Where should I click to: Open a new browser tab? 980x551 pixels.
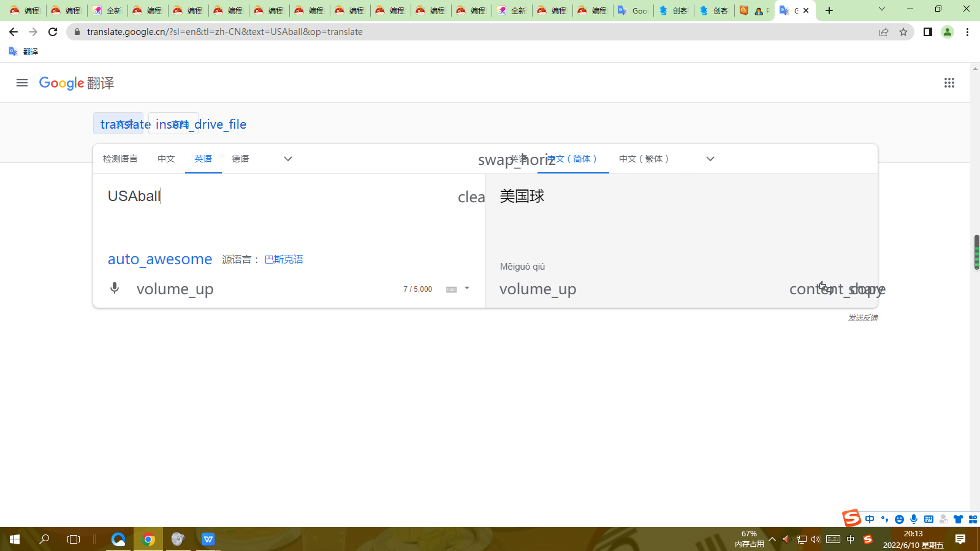click(x=829, y=10)
